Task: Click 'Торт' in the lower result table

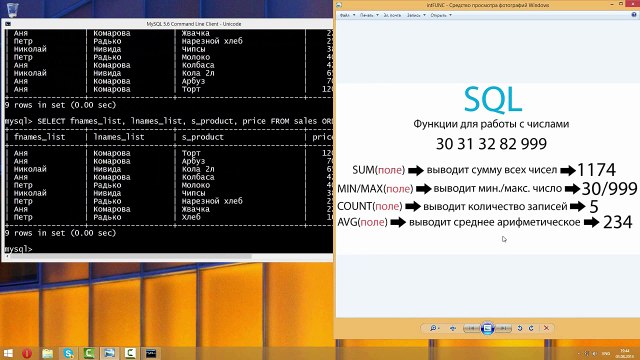Action: pos(191,153)
